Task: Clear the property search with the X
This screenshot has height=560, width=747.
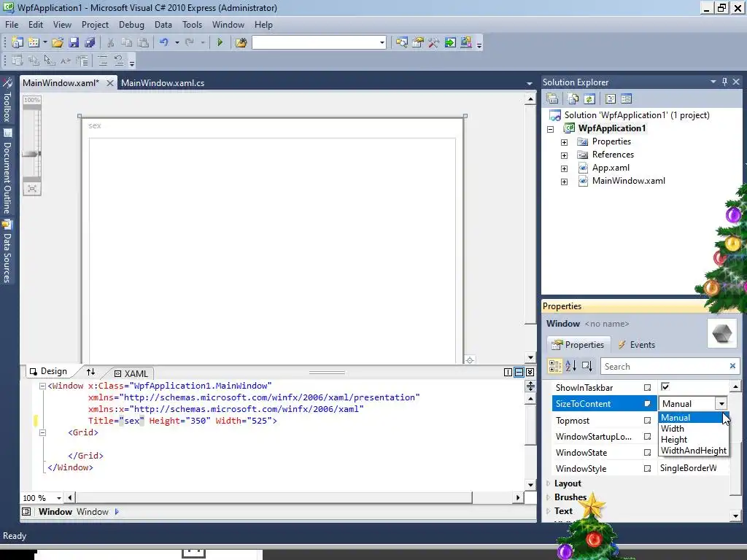Action: (732, 366)
